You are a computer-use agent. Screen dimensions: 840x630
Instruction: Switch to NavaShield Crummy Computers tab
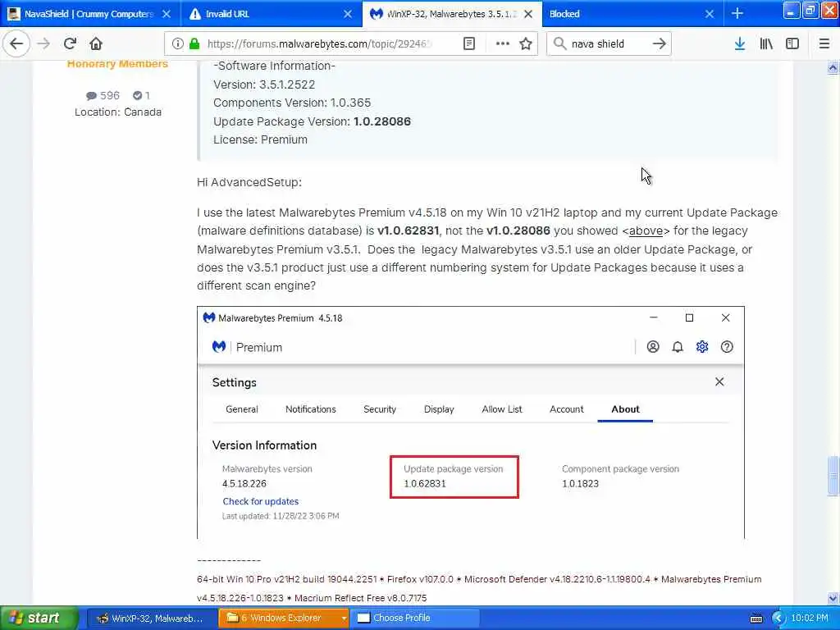(x=90, y=14)
